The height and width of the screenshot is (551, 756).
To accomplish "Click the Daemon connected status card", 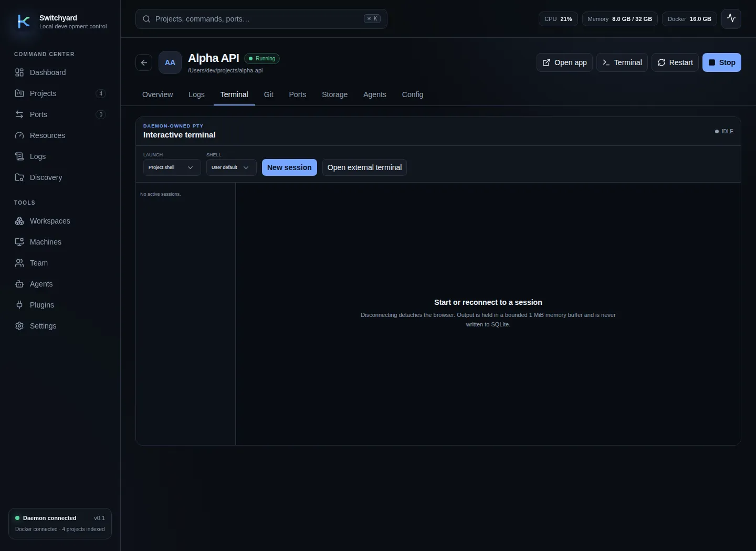I will (x=60, y=523).
